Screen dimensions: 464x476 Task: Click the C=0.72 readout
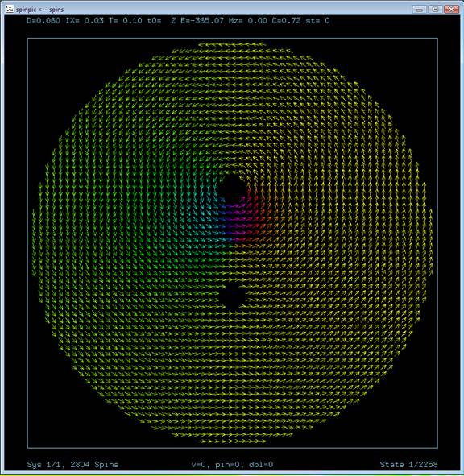click(286, 21)
